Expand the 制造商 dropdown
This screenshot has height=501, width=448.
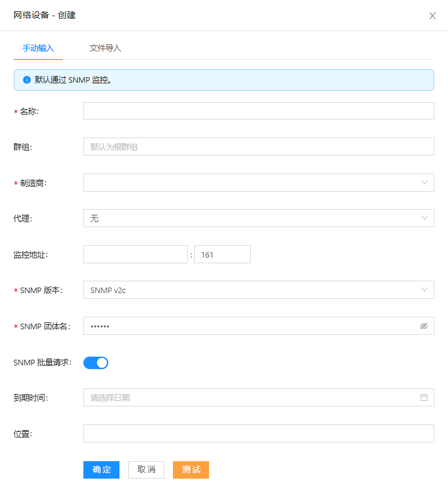click(258, 182)
